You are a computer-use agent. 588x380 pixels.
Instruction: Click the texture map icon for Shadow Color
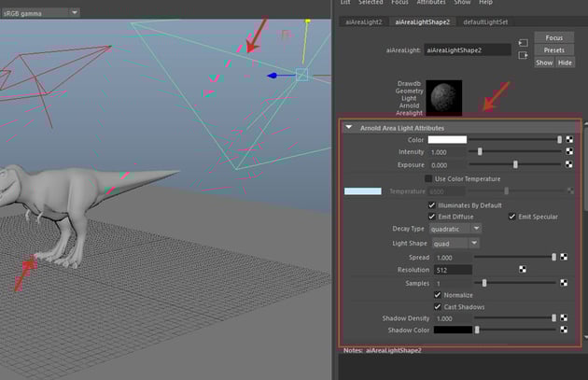565,330
